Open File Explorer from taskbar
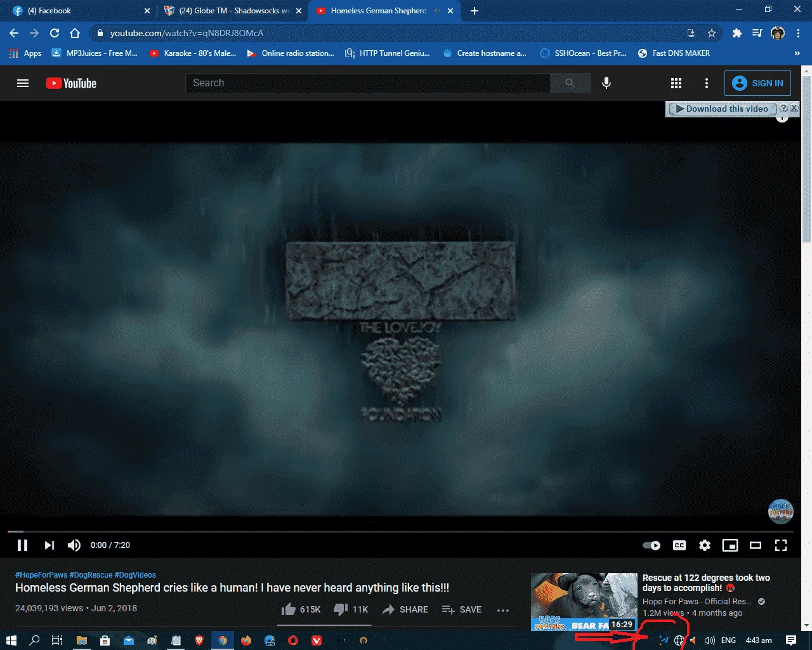 pyautogui.click(x=81, y=640)
